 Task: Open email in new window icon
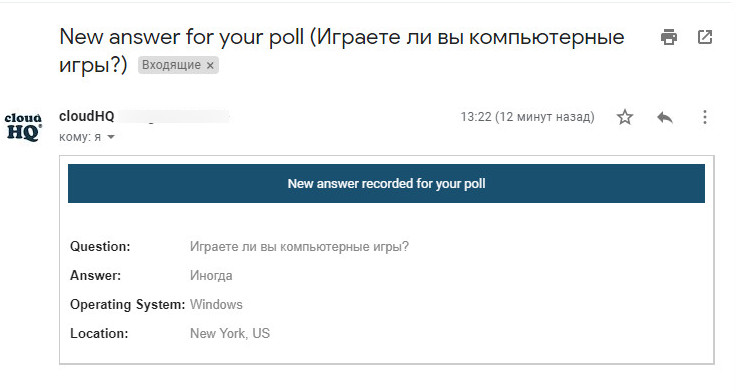[x=705, y=37]
